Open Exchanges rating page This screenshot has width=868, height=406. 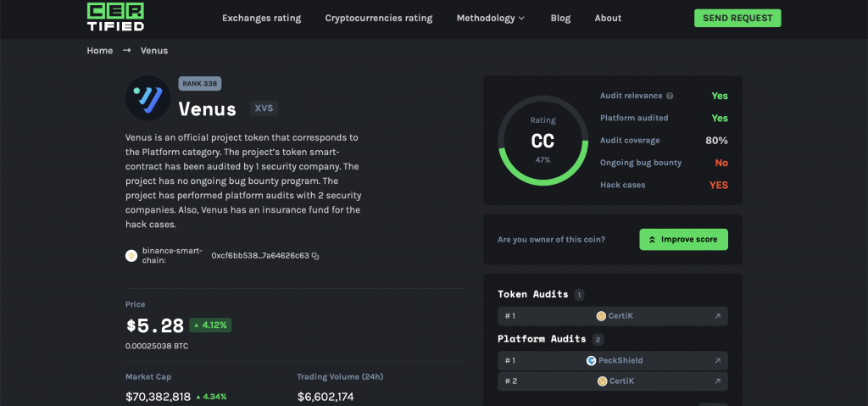tap(261, 19)
